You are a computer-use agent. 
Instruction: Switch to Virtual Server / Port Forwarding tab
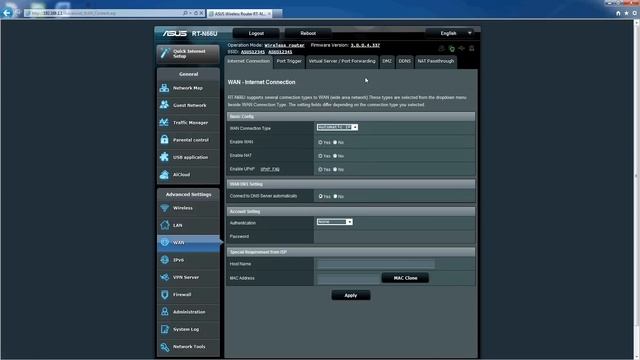coord(342,61)
